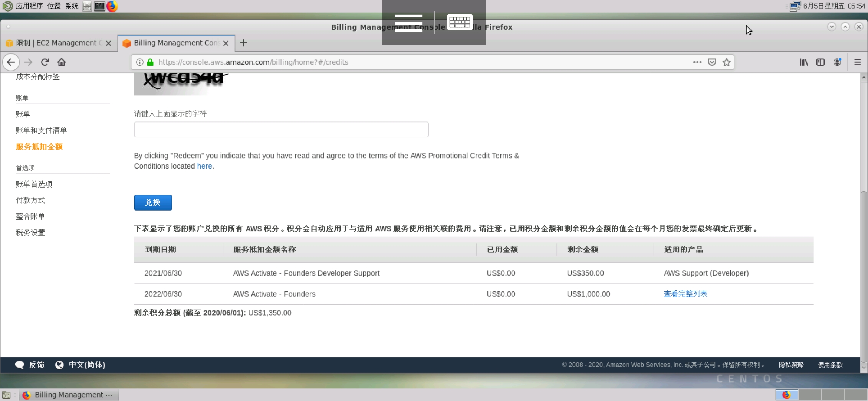The image size is (868, 401).
Task: Click the show desktop icon in the bottom panel
Action: coord(6,395)
